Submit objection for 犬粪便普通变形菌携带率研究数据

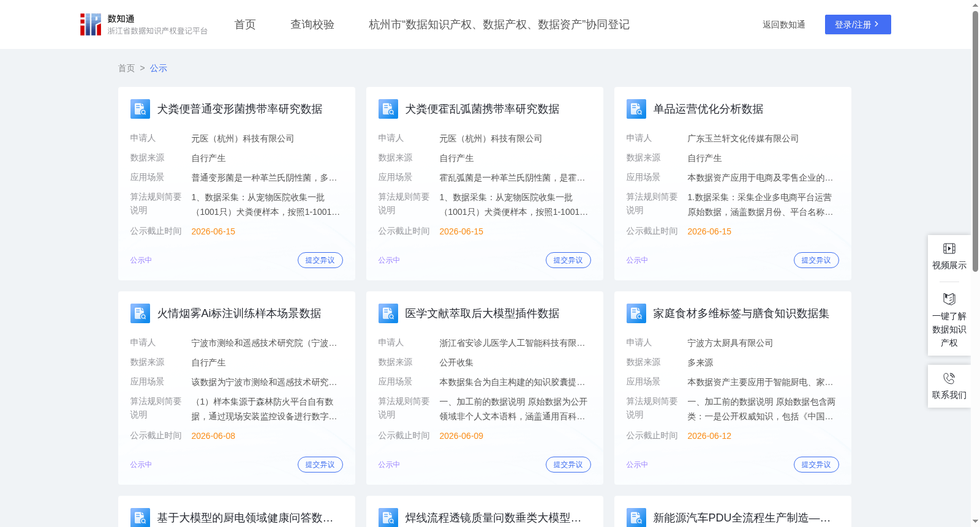[x=320, y=260]
